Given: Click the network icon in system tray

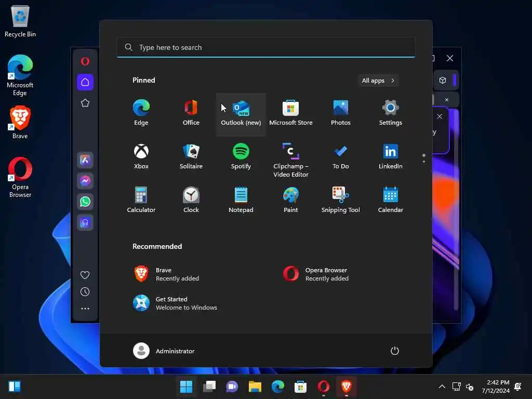Looking at the screenshot, I should pyautogui.click(x=456, y=387).
